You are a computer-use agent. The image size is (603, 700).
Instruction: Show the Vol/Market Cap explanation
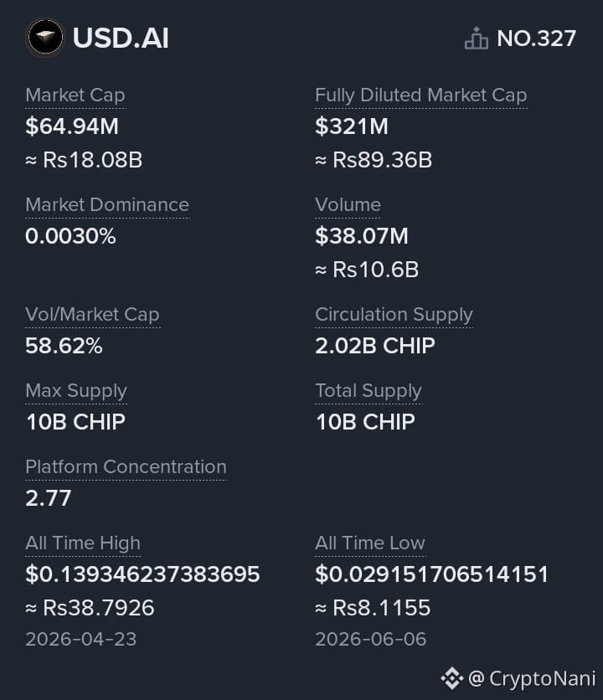click(x=92, y=315)
